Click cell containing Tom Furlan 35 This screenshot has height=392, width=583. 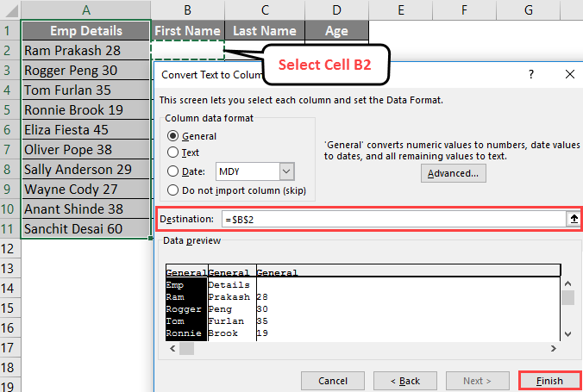point(86,90)
